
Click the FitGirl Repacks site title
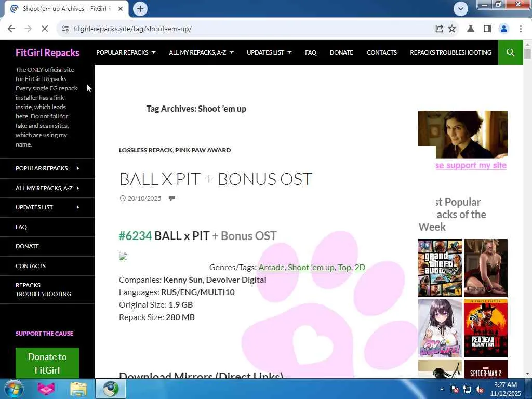coord(47,52)
